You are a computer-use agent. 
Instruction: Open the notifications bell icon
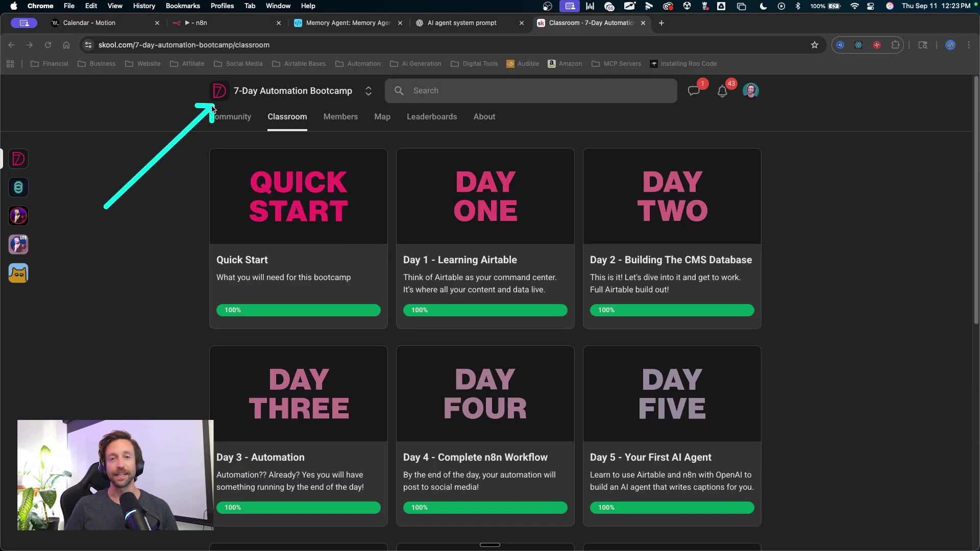[722, 91]
